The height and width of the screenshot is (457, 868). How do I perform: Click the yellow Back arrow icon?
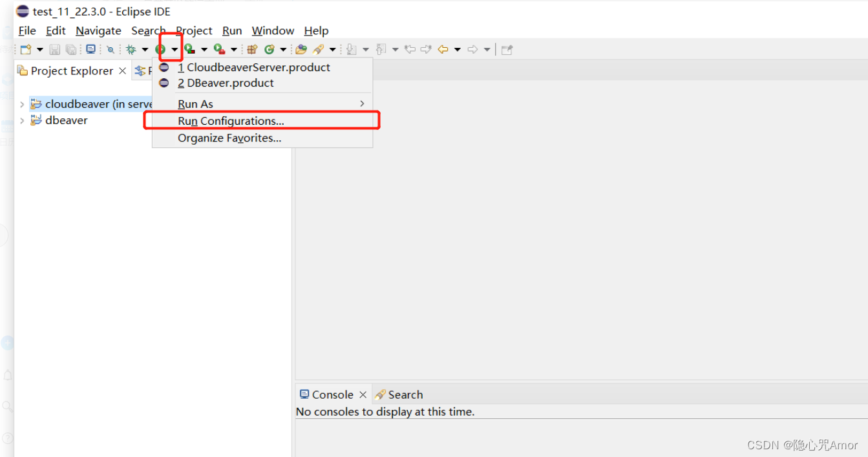coord(443,49)
